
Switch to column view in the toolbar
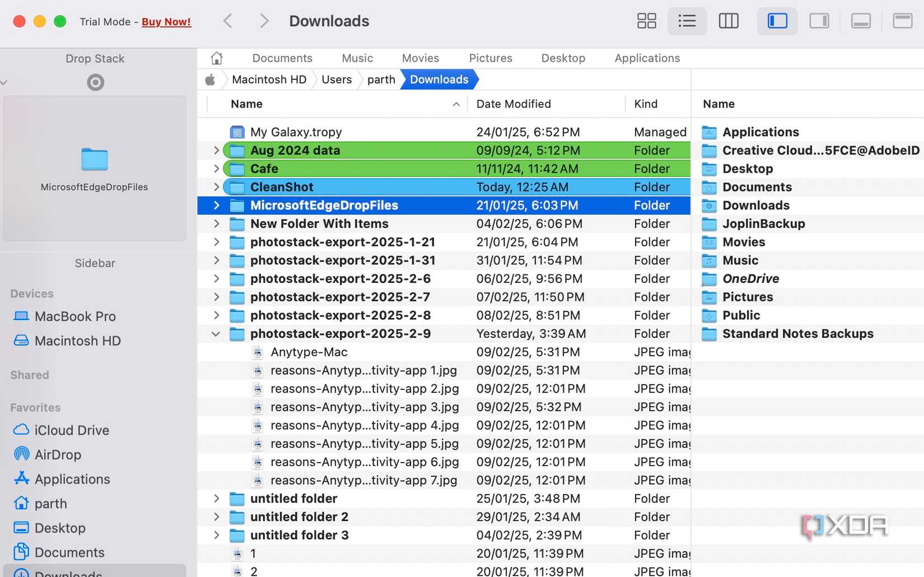tap(729, 21)
